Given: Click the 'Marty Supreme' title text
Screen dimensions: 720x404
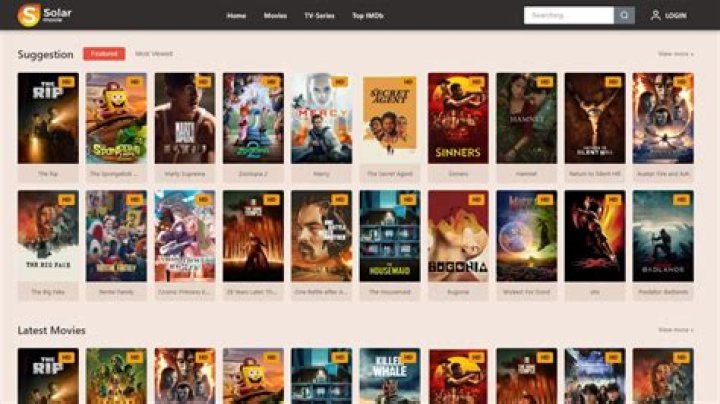Looking at the screenshot, I should [x=185, y=174].
